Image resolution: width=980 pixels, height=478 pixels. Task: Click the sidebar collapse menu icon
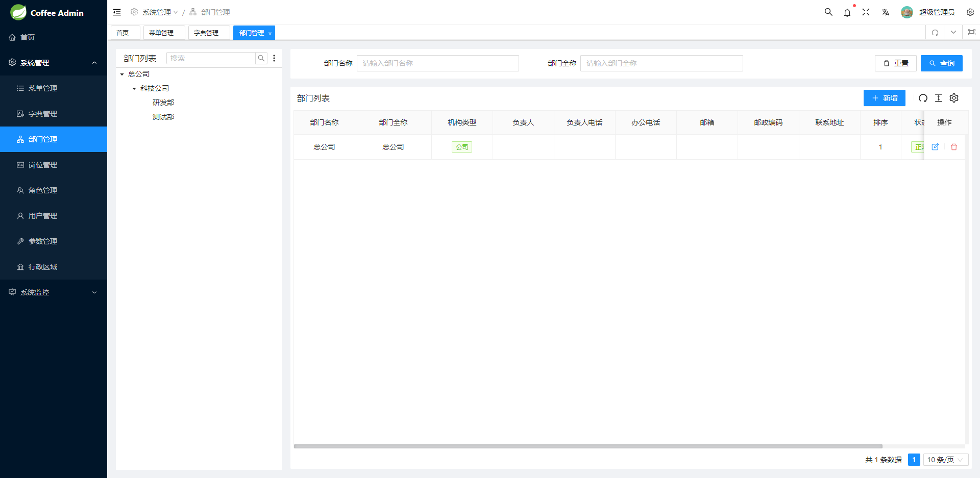(x=117, y=12)
